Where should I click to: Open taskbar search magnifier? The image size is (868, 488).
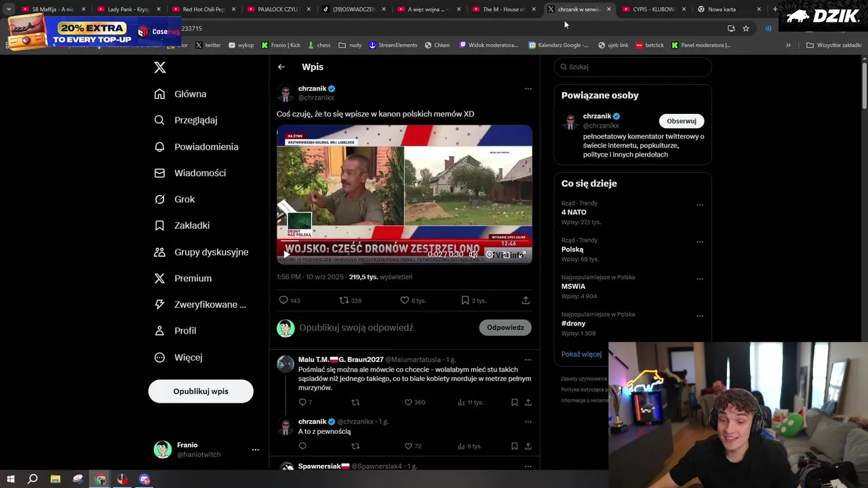pyautogui.click(x=33, y=479)
